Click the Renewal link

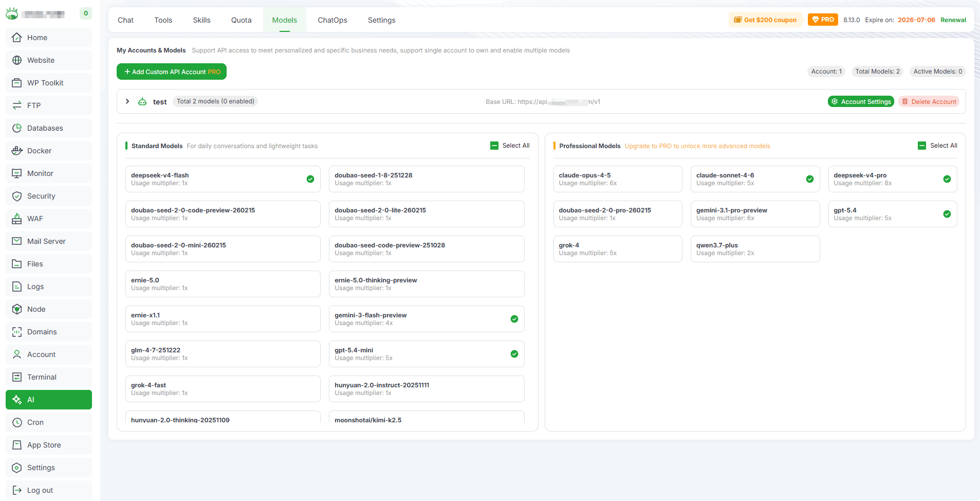point(953,20)
